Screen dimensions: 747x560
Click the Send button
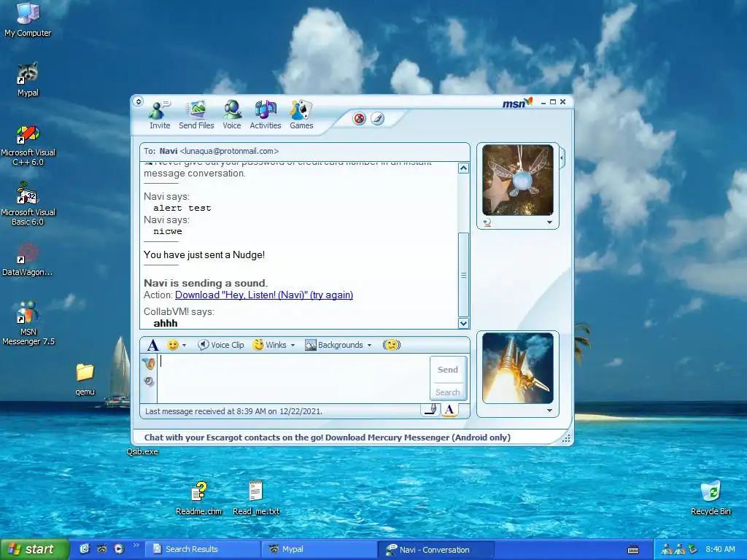click(x=448, y=370)
